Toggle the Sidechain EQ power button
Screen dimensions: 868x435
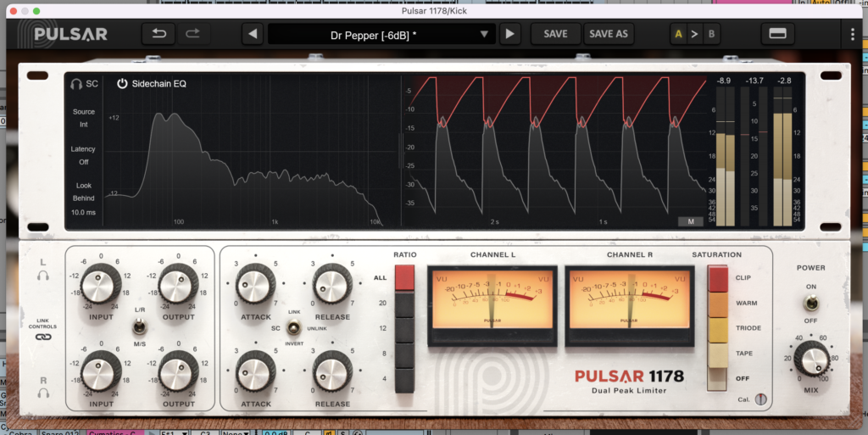coord(122,84)
